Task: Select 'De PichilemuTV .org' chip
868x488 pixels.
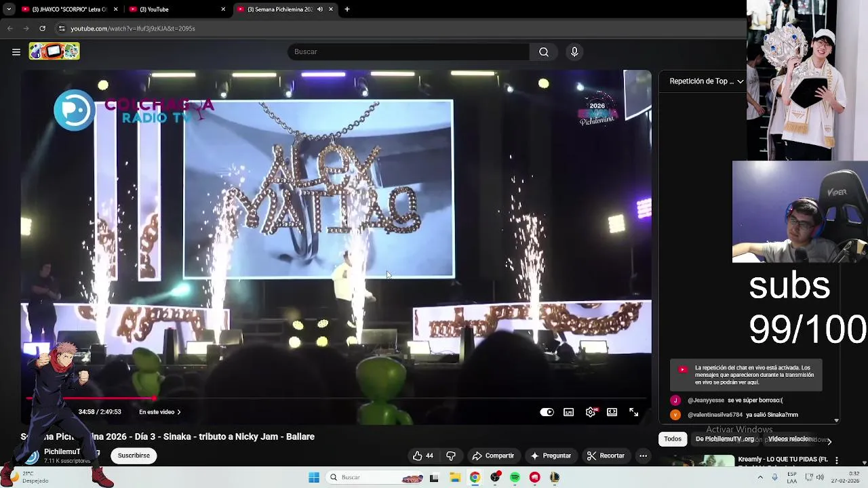Action: point(724,439)
